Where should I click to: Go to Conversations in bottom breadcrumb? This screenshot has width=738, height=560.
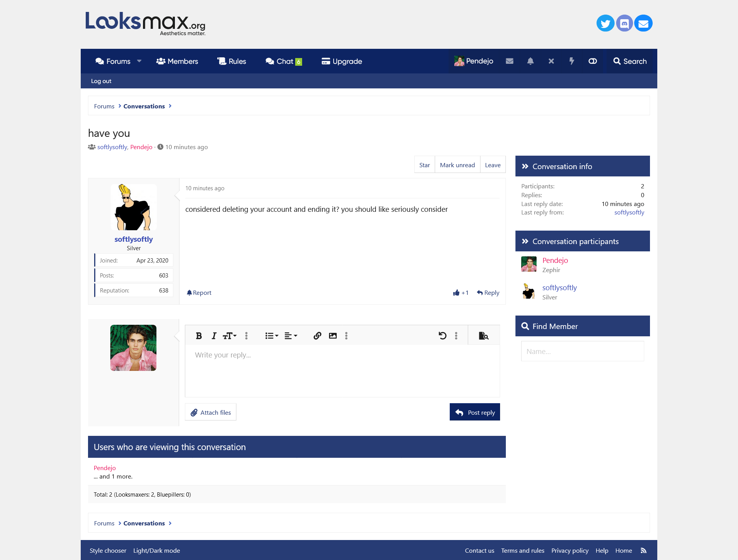(144, 523)
